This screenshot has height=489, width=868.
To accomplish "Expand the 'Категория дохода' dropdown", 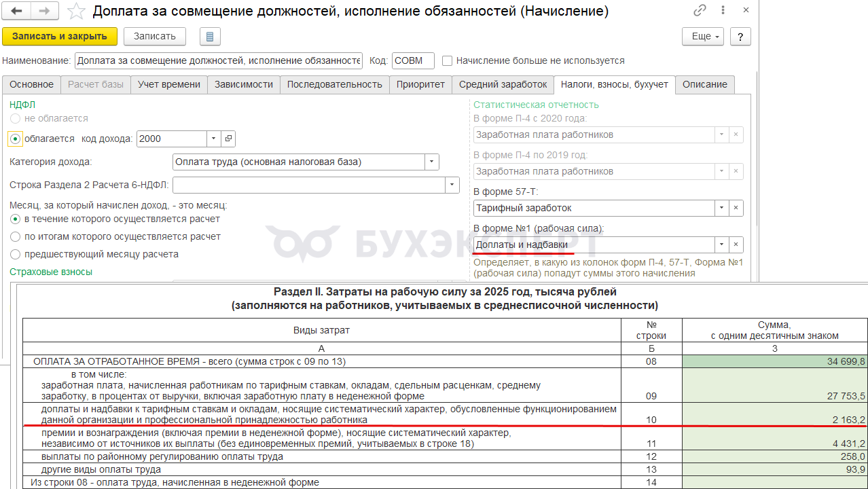I will tap(432, 162).
